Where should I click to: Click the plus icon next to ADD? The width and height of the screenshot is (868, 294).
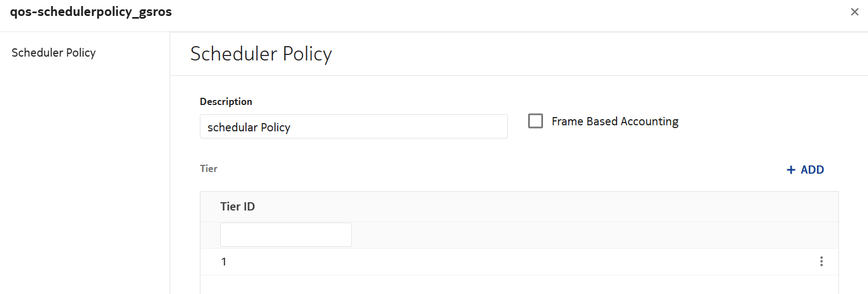(x=791, y=170)
